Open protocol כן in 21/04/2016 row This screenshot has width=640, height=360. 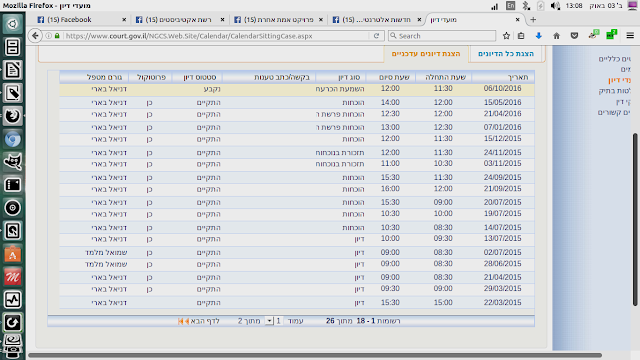149,114
